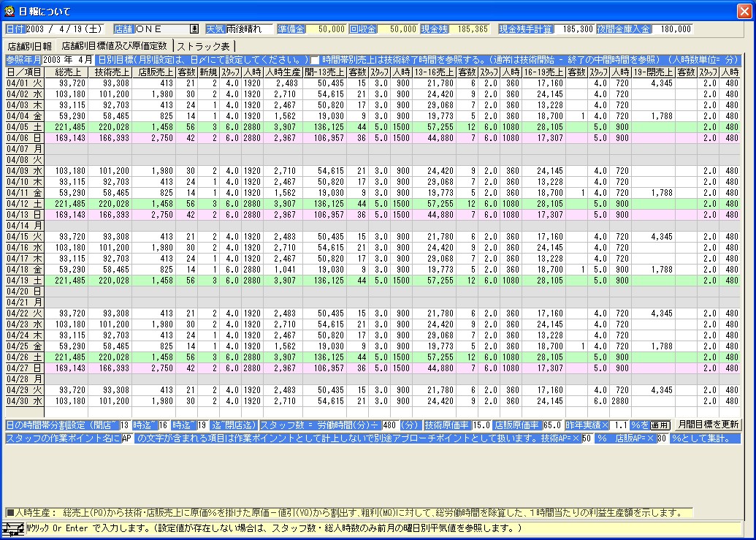Select the 04/05 土 row header
This screenshot has height=540, width=756.
[x=25, y=127]
